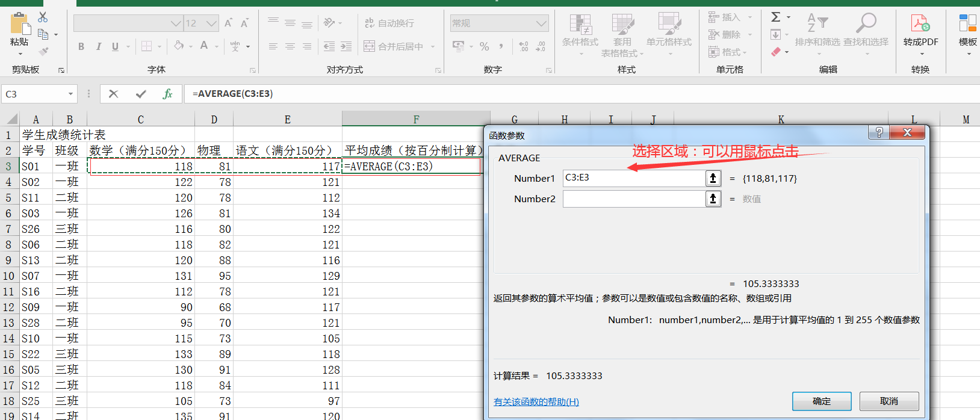Viewport: 980px width, 420px height.
Task: Click the Decrease Indent icon
Action: point(329,46)
